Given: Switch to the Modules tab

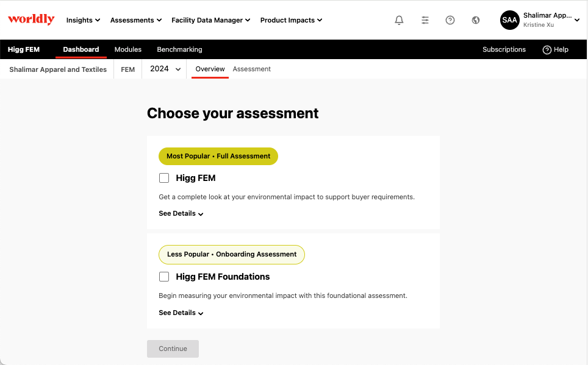Looking at the screenshot, I should point(127,49).
